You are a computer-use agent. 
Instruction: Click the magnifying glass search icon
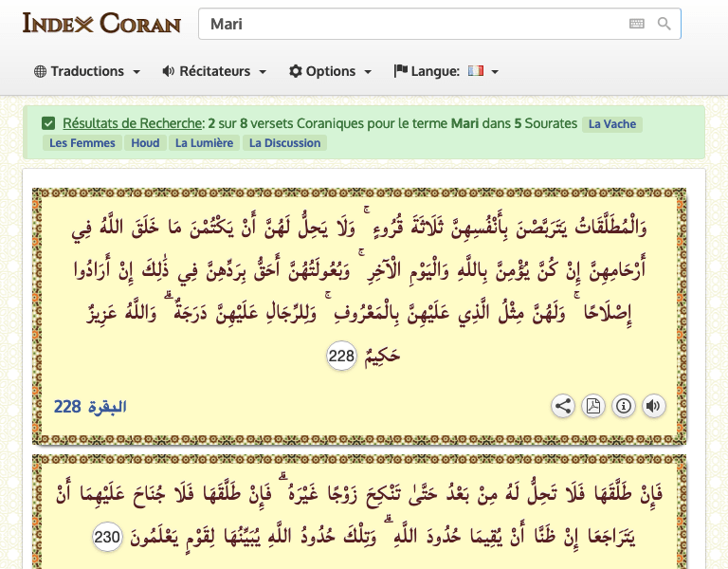[664, 24]
